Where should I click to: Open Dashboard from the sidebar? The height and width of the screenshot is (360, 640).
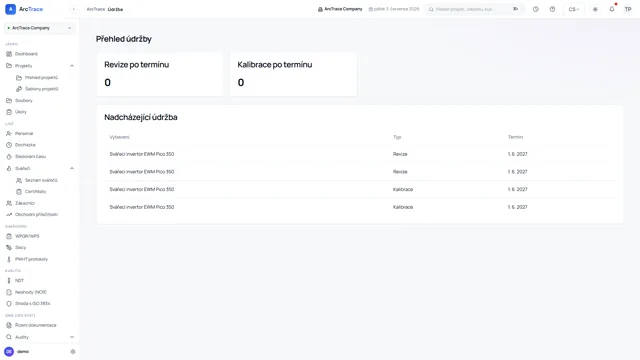(26, 54)
